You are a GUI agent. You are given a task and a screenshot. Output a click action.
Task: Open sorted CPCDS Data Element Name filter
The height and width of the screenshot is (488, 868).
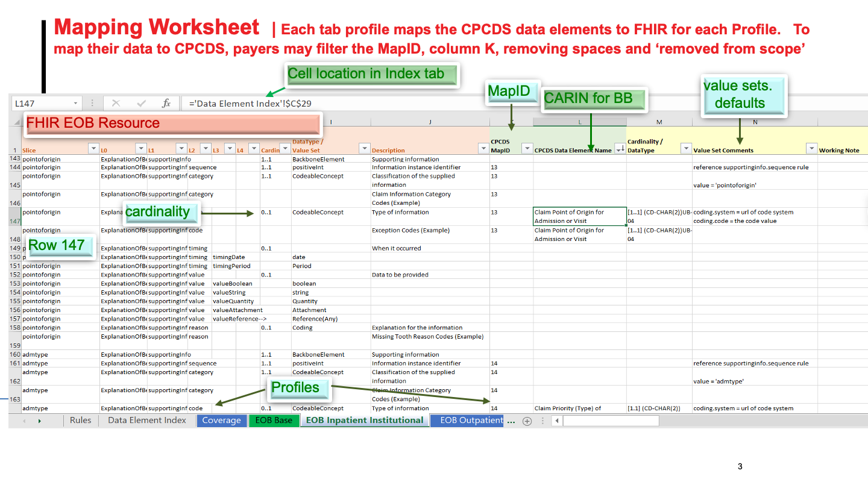619,148
